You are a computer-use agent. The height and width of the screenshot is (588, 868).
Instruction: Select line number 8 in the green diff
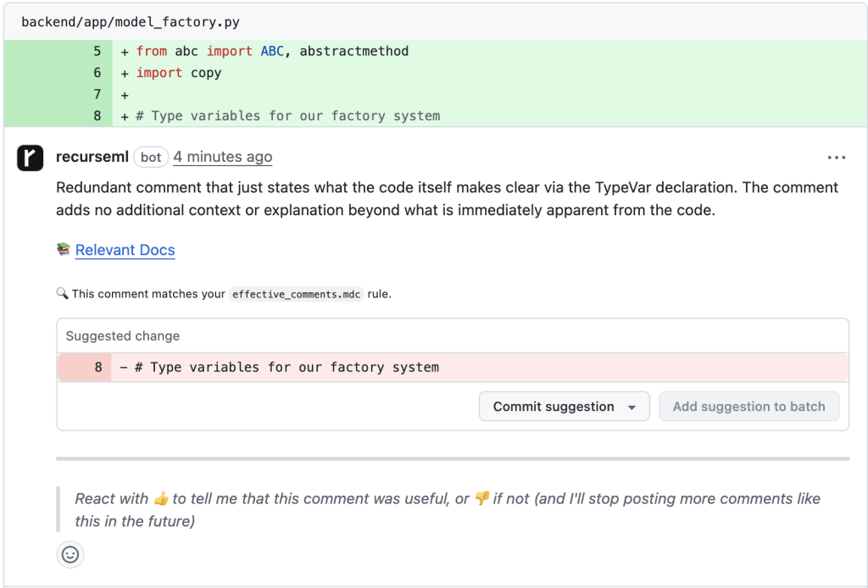[x=97, y=116]
